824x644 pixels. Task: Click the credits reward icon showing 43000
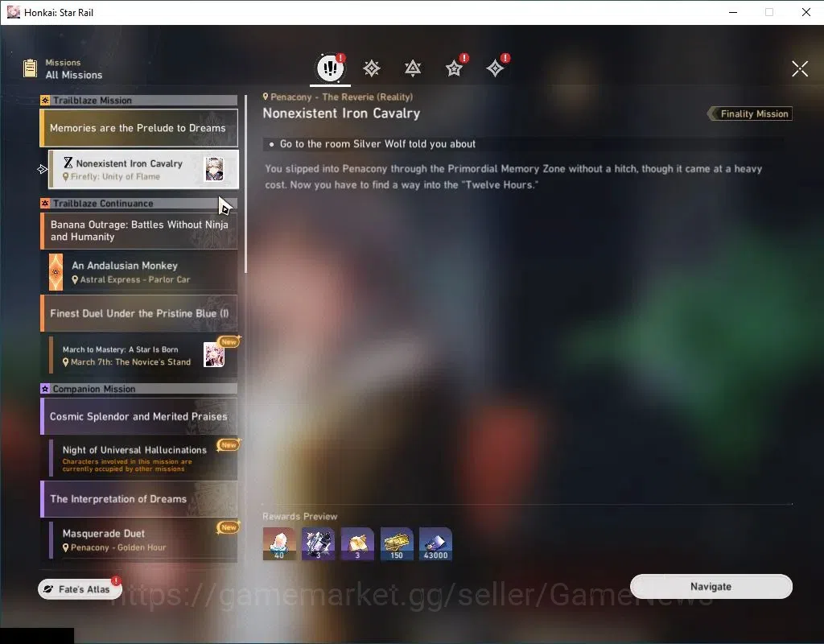tap(435, 544)
